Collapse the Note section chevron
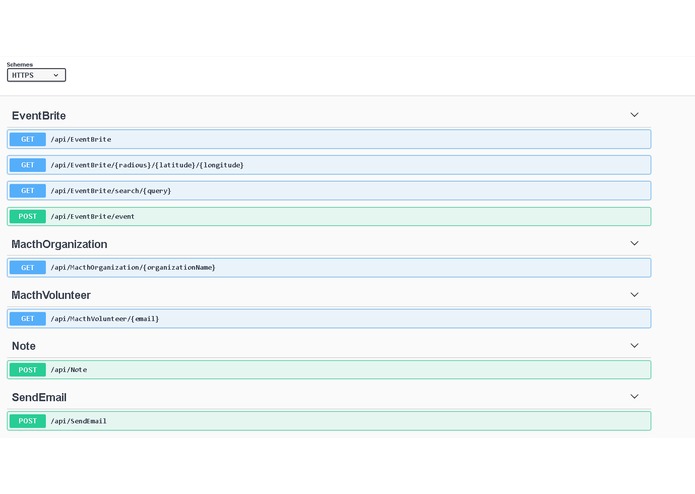Viewport: 695px width, 494px height. tap(634, 346)
